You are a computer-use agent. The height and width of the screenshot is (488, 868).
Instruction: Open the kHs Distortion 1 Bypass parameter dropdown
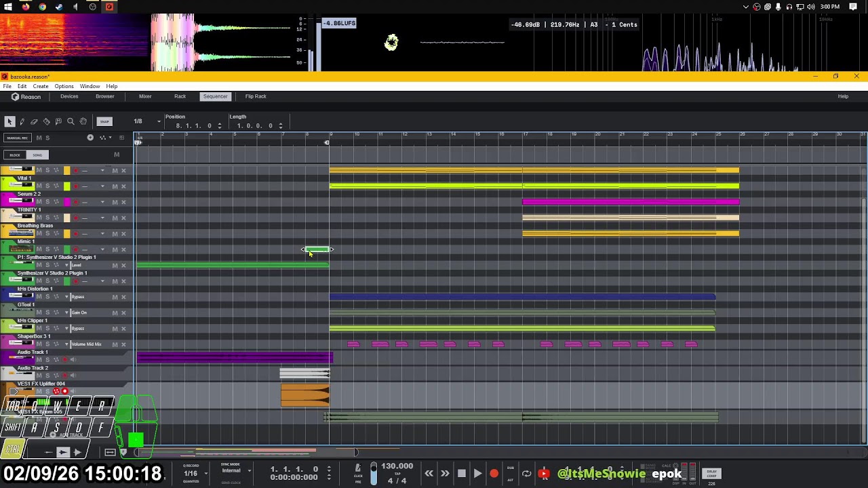click(67, 297)
